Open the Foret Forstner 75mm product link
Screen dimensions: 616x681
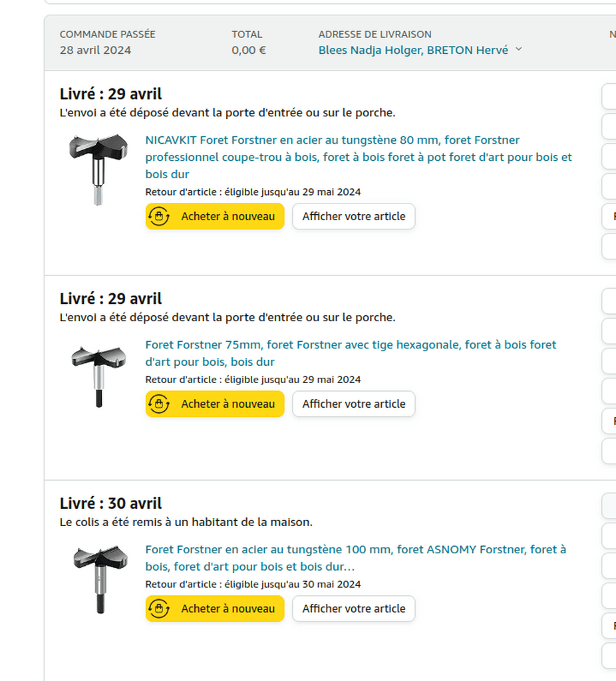coord(351,353)
